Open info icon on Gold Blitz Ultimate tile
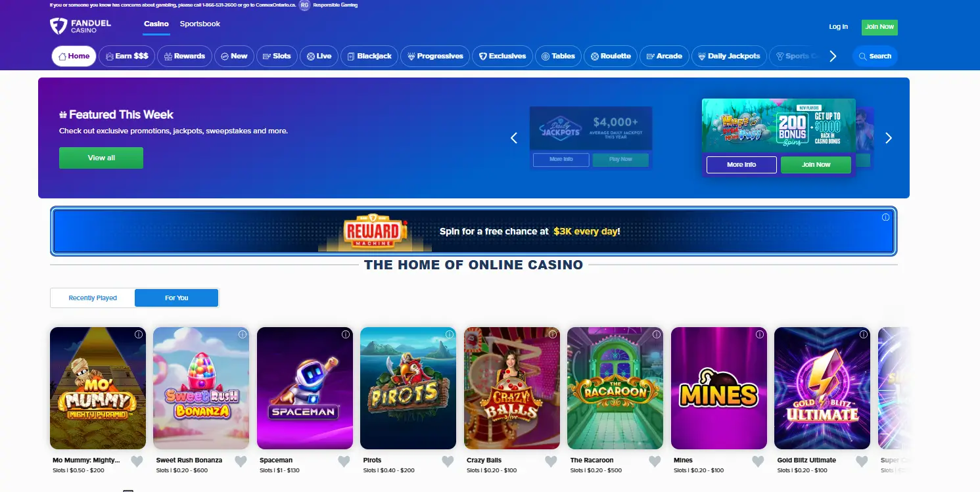 [x=863, y=334]
